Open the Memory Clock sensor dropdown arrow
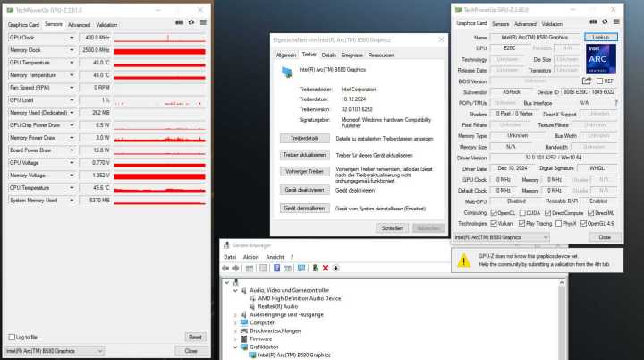This screenshot has width=644, height=360. pos(72,50)
